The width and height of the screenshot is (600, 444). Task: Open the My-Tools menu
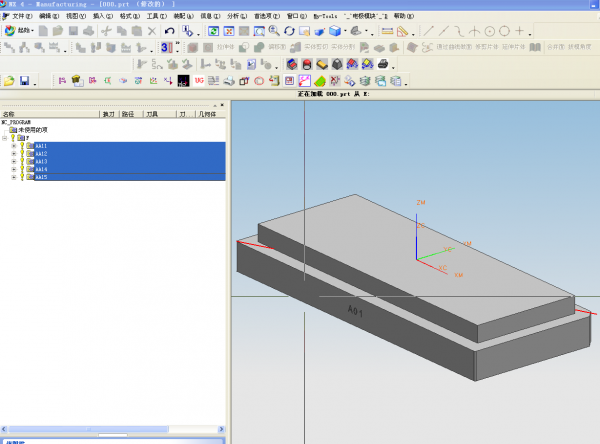(325, 16)
